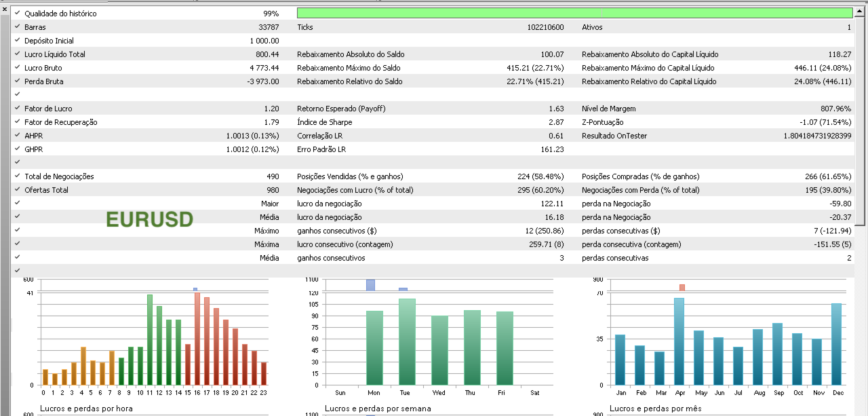Click checkmark beside Fator de Lucro
Viewport: 868px width, 416px height.
click(x=17, y=109)
